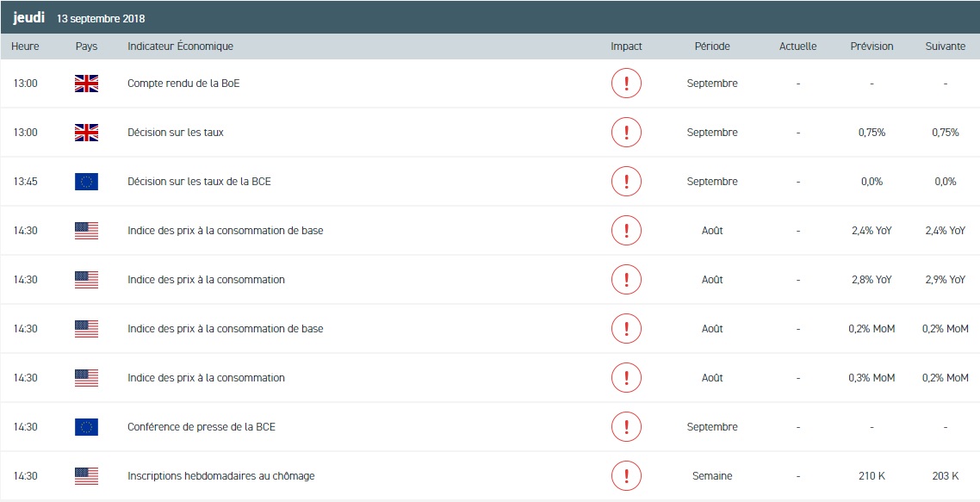The height and width of the screenshot is (502, 980).
Task: Click the impact icon for Inscriptions hebdomadaires au chômage
Action: [626, 476]
